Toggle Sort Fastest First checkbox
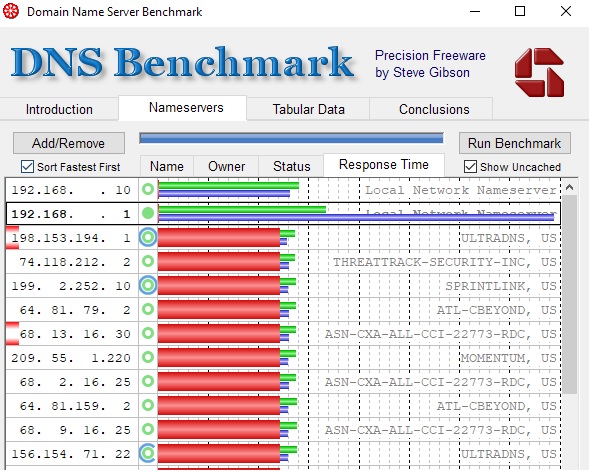Image resolution: width=589 pixels, height=471 pixels. coord(27,166)
